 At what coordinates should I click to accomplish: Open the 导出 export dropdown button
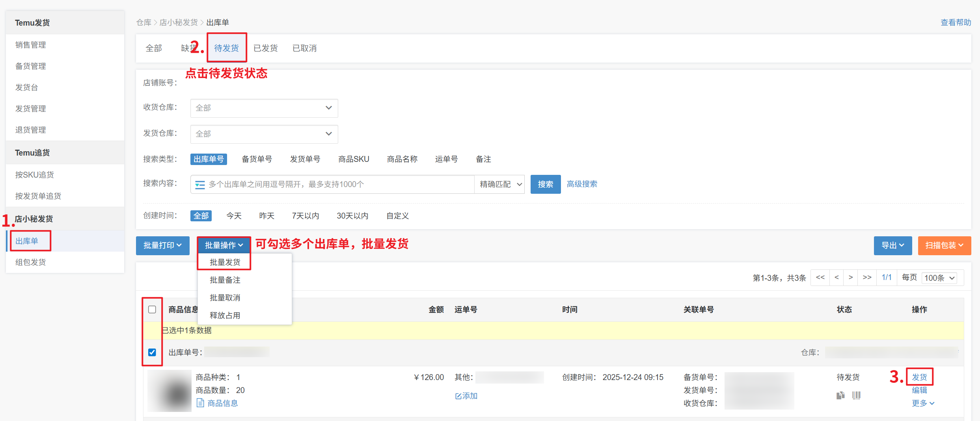point(892,245)
